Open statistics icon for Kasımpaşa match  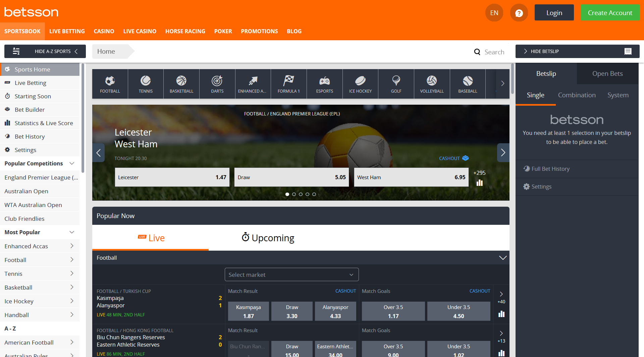point(501,314)
